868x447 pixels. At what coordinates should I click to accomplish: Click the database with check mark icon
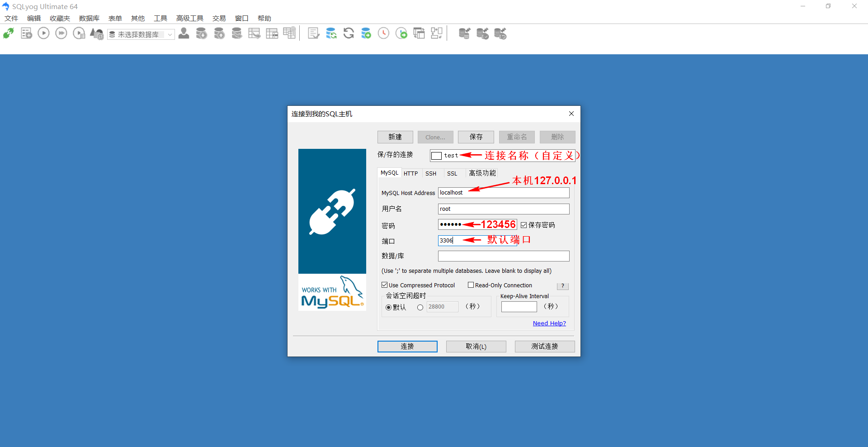point(482,33)
